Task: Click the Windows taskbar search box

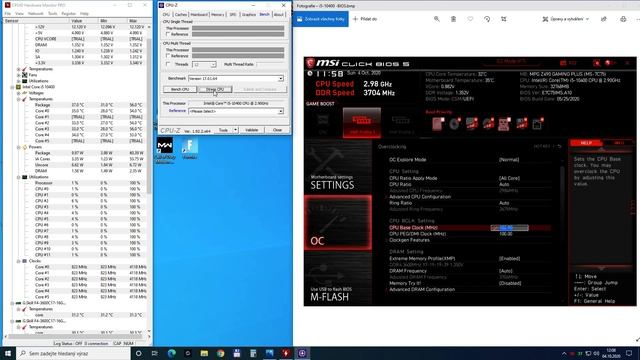Action: 73,353
